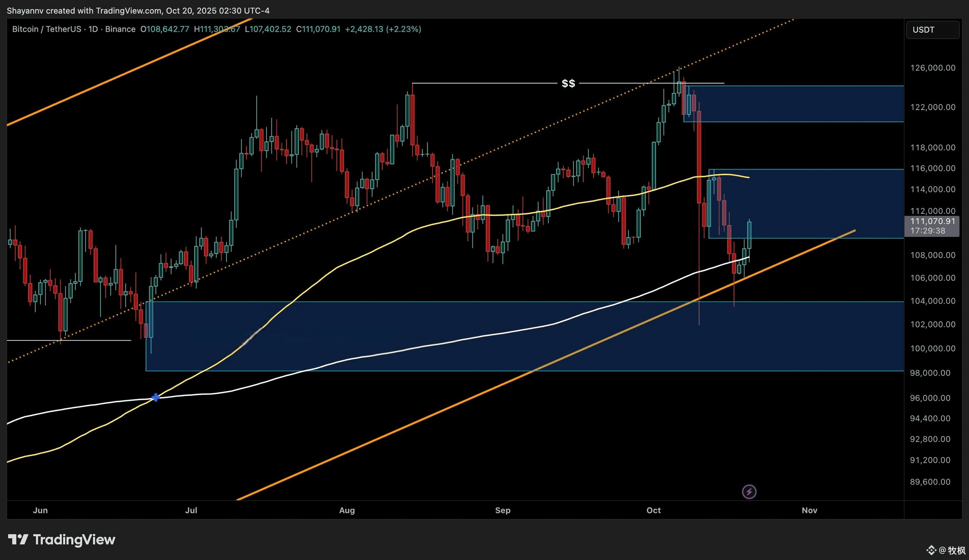969x560 pixels.
Task: Select the $$ liquidity label
Action: 568,83
